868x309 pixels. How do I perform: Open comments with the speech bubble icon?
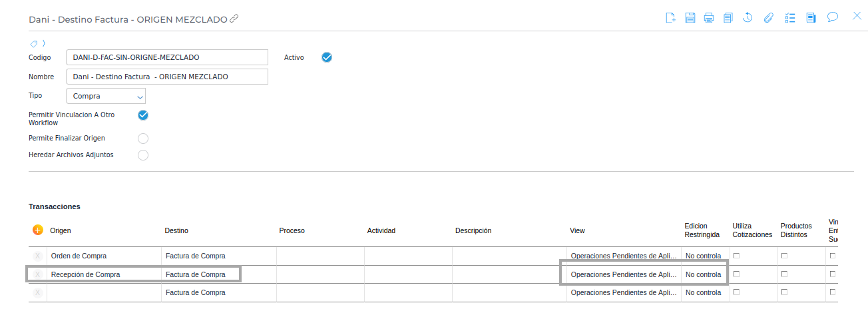[832, 17]
